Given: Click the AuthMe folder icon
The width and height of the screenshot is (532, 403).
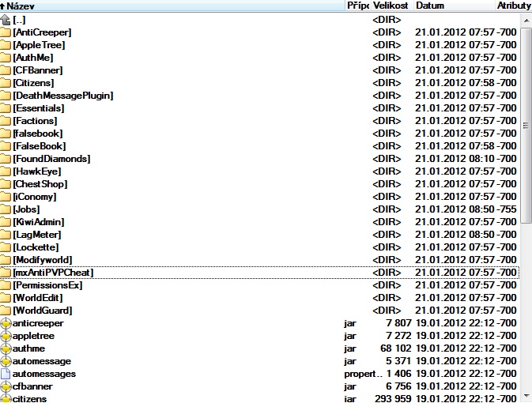Looking at the screenshot, I should pyautogui.click(x=6, y=58).
